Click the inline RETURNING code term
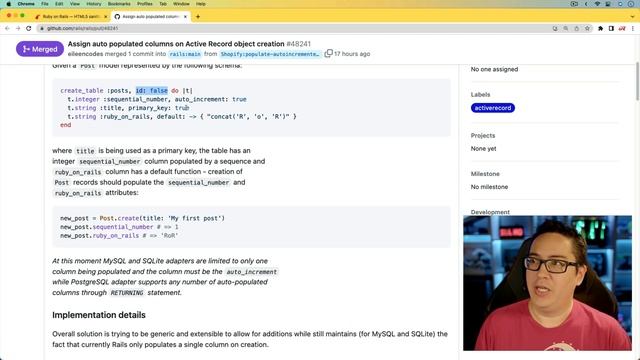The height and width of the screenshot is (360, 640). [127, 293]
